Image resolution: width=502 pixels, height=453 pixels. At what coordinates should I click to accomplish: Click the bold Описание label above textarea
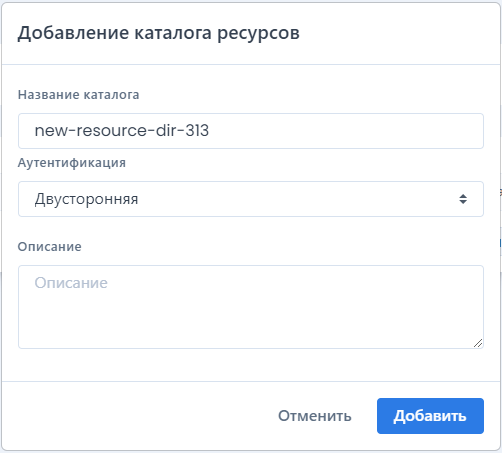[49, 247]
